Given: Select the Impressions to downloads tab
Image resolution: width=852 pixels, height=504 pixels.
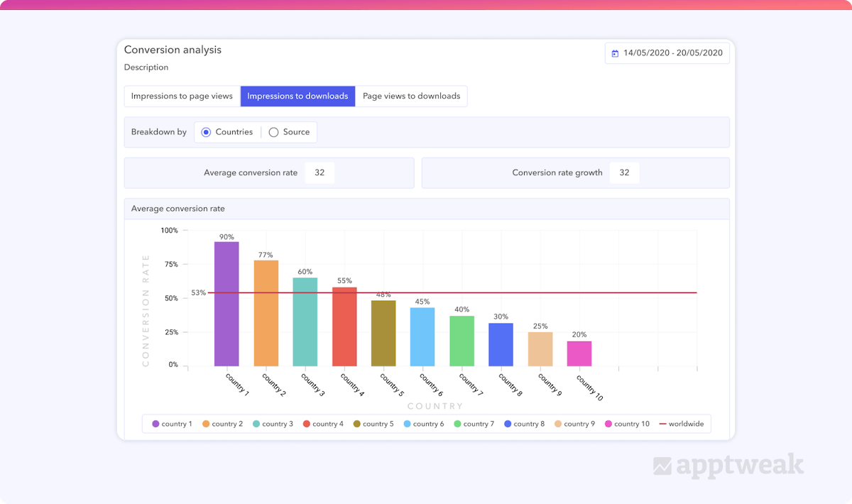Looking at the screenshot, I should click(x=297, y=97).
